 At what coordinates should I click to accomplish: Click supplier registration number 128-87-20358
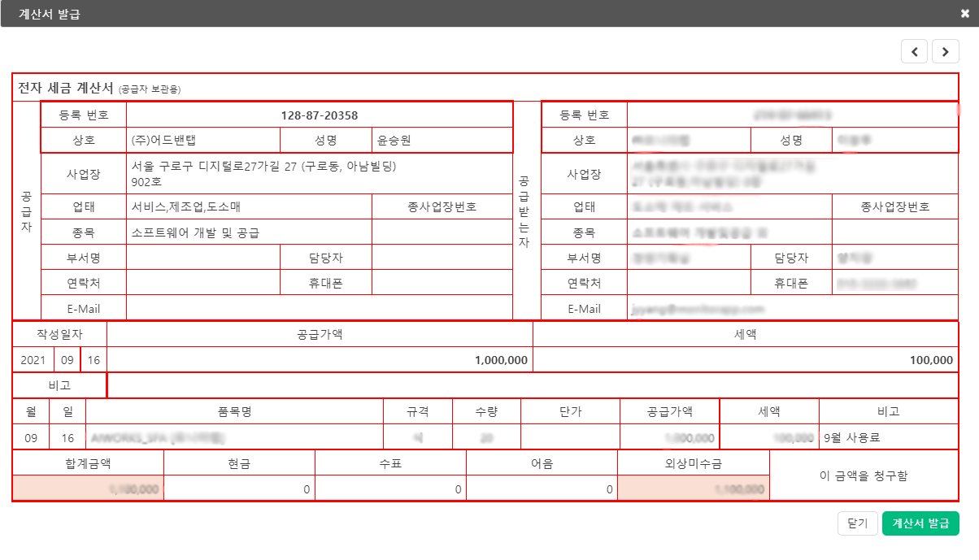click(x=320, y=115)
